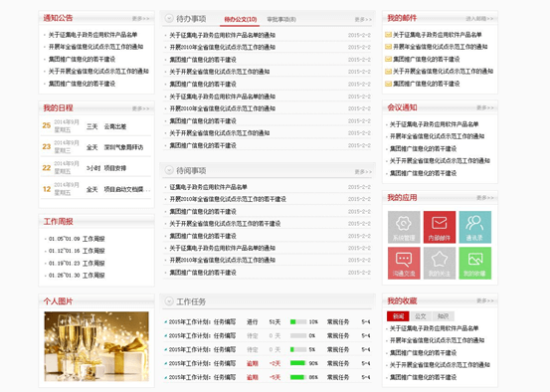Open 通知公告 item 开展年全省信息化试点示范工作的通知
The height and width of the screenshot is (392, 550).
tap(95, 47)
